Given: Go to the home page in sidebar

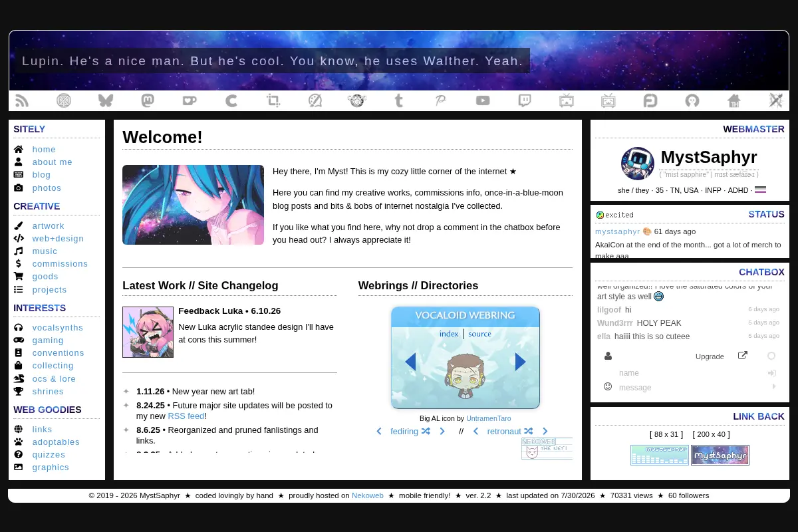Looking at the screenshot, I should pos(44,150).
